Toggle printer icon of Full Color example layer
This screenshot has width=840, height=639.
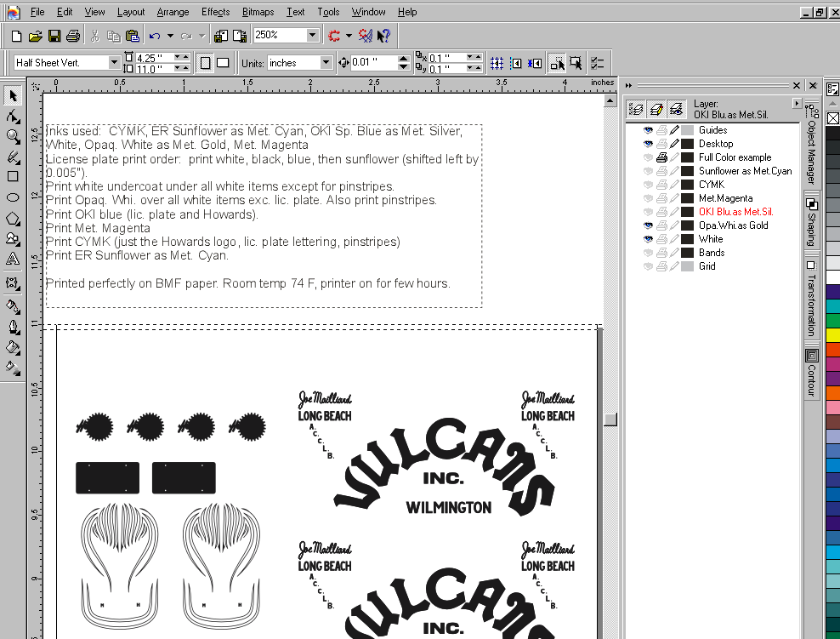[661, 157]
